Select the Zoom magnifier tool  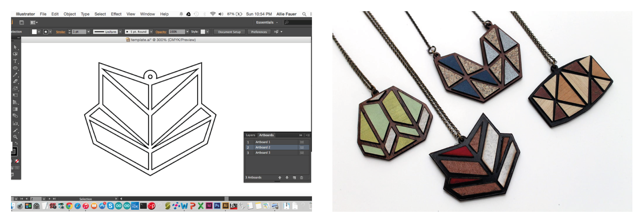pyautogui.click(x=15, y=137)
